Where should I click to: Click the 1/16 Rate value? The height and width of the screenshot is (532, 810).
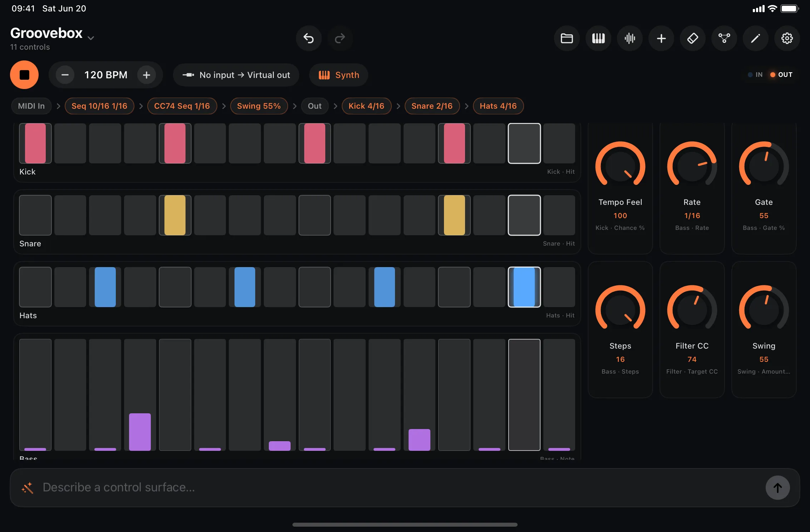coord(692,216)
